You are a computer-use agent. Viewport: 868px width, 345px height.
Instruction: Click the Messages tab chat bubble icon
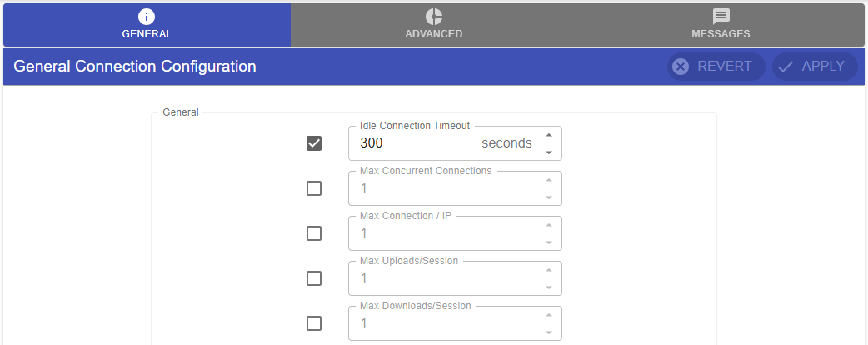click(721, 17)
